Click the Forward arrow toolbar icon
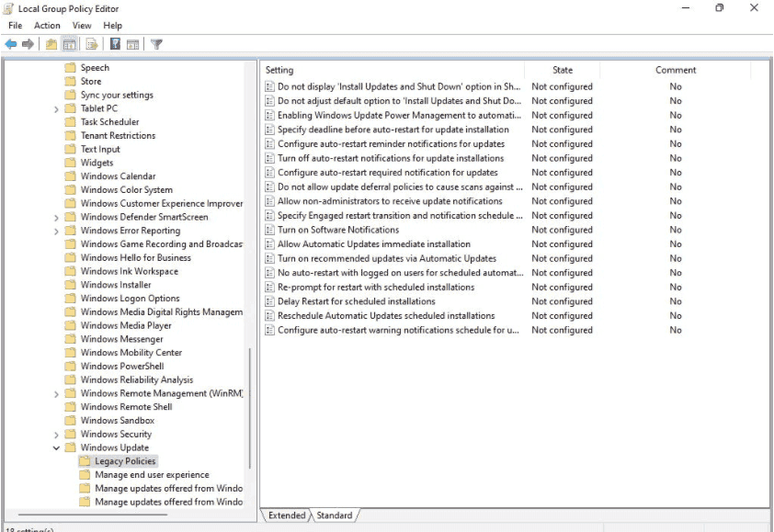The height and width of the screenshot is (532, 774). tap(28, 44)
